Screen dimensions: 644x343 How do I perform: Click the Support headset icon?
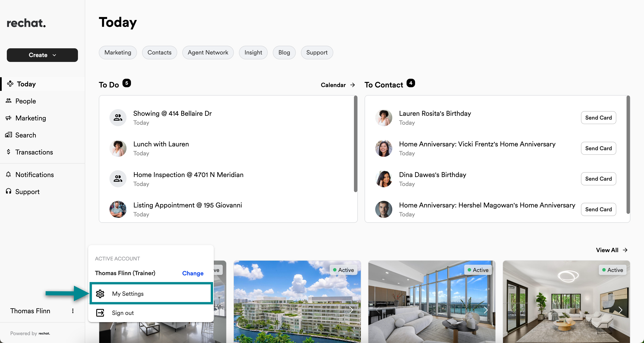point(9,191)
